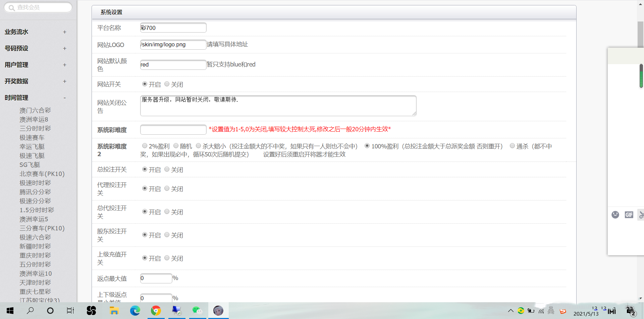Set 网站开关 to 关闭

[x=167, y=84]
